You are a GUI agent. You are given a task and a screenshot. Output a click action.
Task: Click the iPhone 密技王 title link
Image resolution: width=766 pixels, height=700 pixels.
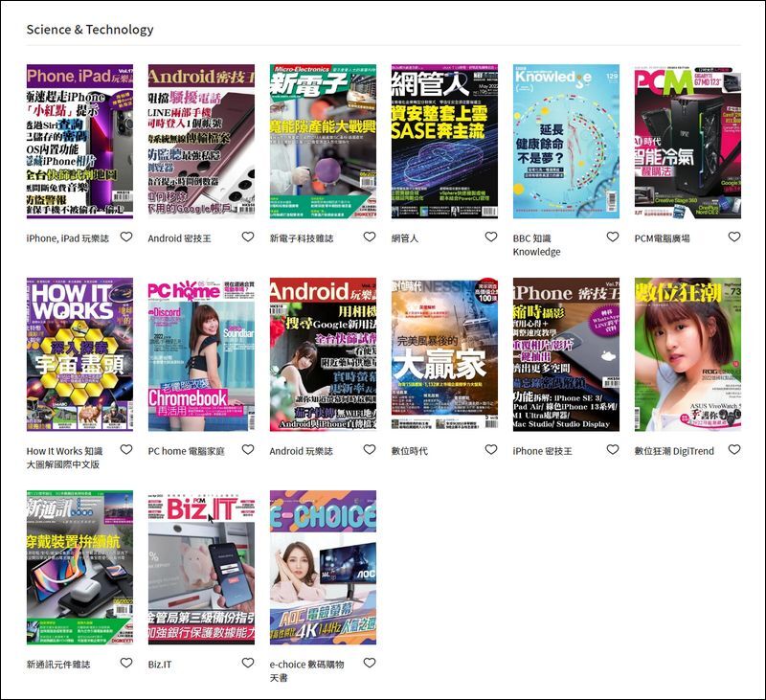[x=543, y=451]
